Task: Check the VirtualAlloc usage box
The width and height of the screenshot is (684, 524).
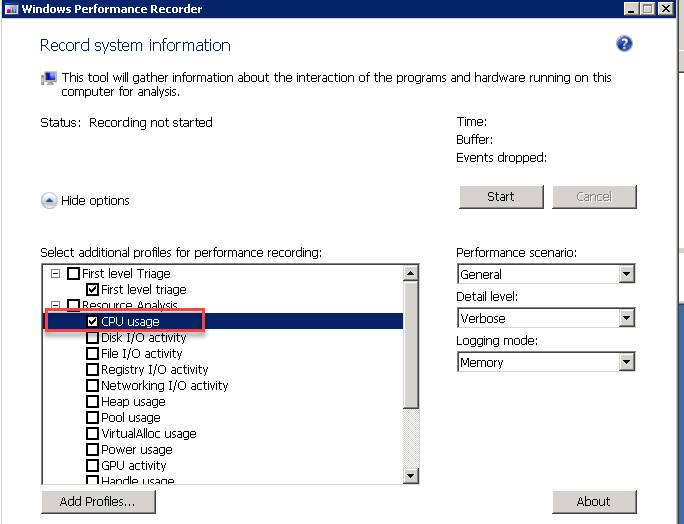Action: coord(92,434)
